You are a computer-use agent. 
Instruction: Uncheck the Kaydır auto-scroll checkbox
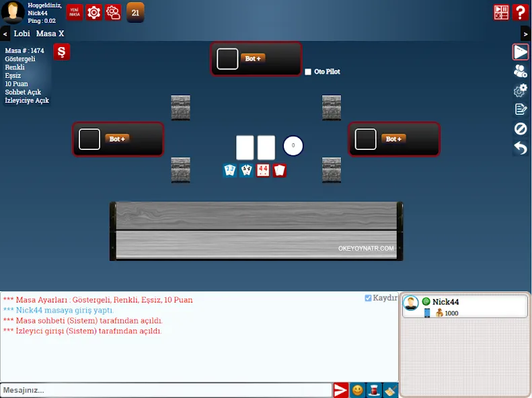368,298
